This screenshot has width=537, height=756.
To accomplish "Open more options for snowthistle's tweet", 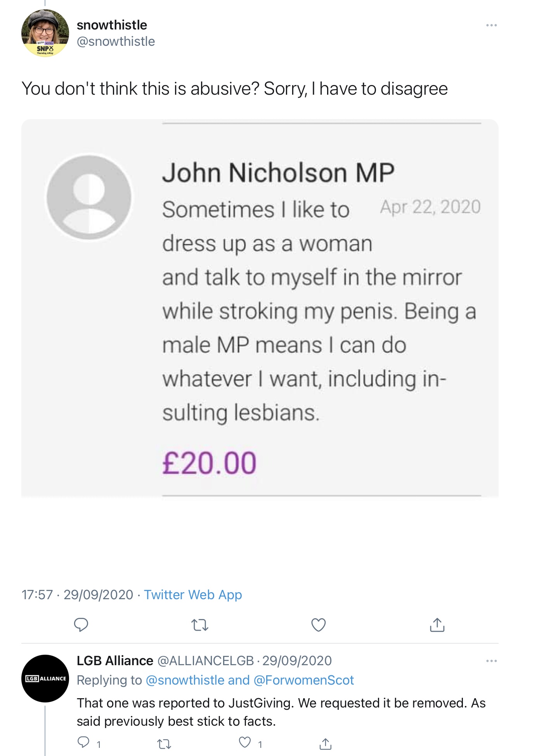I will coord(491,25).
